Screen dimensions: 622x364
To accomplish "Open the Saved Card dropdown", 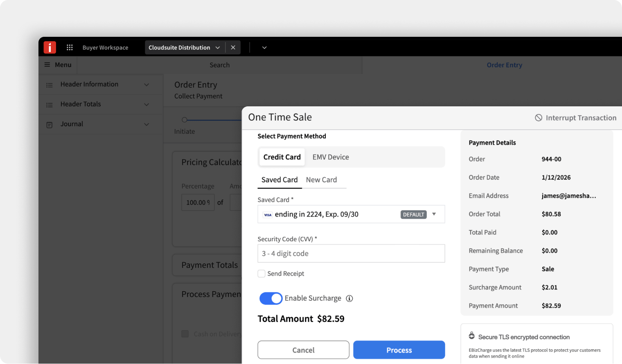I will (x=434, y=214).
